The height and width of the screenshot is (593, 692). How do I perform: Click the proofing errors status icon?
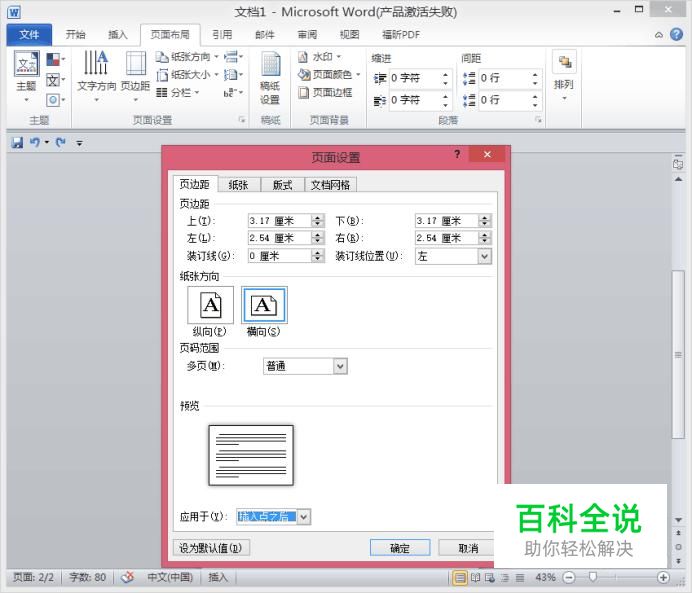tap(128, 577)
